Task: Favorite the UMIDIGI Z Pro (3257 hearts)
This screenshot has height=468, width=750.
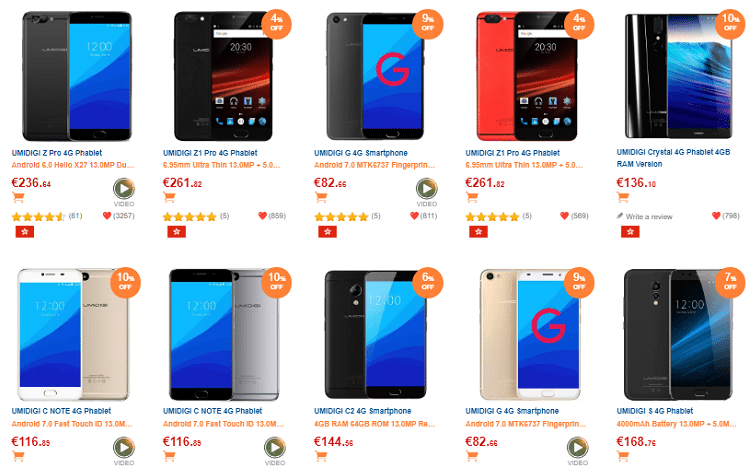Action: tap(107, 216)
